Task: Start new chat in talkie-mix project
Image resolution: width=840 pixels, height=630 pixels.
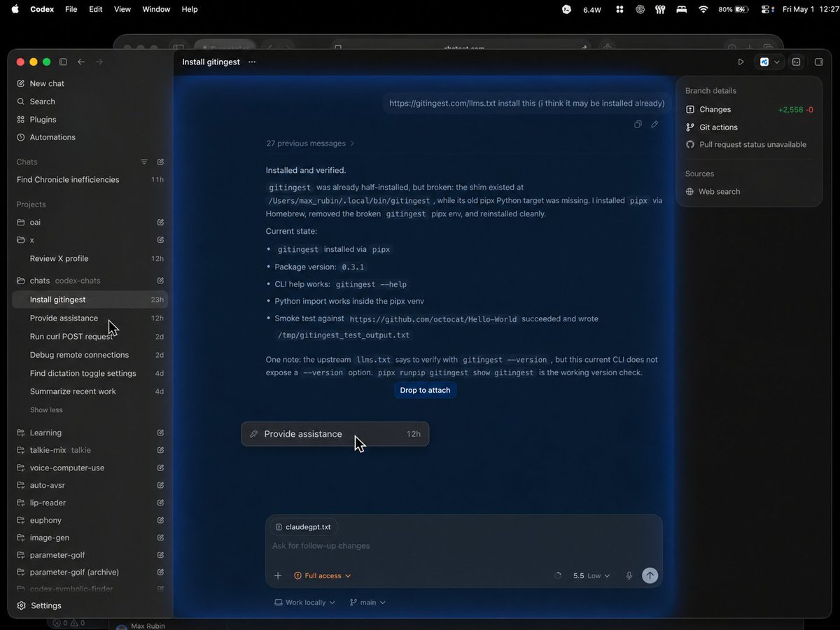Action: pyautogui.click(x=160, y=450)
